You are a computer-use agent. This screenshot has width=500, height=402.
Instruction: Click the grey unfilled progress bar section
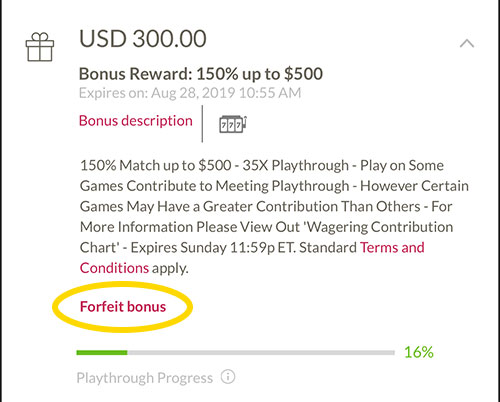[261, 352]
